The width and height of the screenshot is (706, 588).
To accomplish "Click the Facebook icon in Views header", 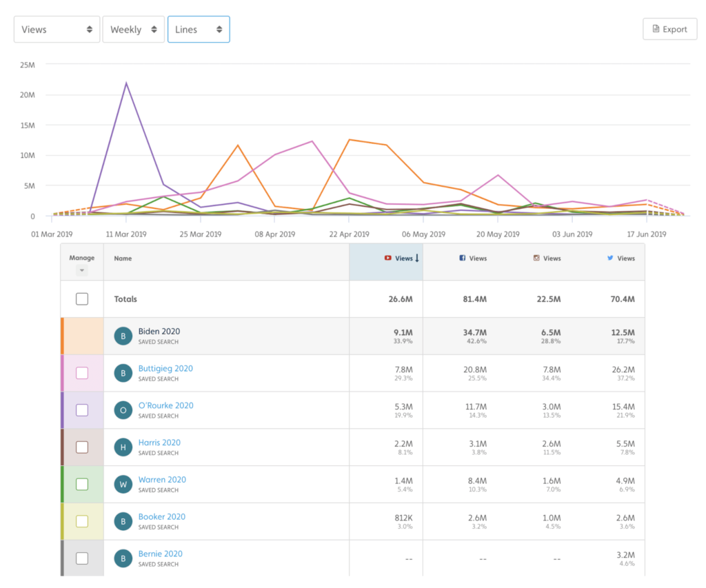I will tap(463, 258).
